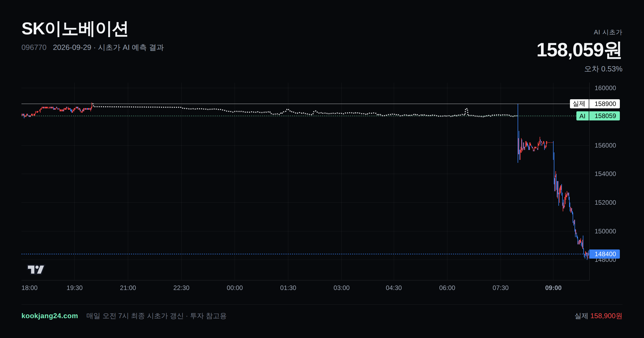Click the 19:30 time axis label
Screen dimensions: 644x338
coord(75,288)
